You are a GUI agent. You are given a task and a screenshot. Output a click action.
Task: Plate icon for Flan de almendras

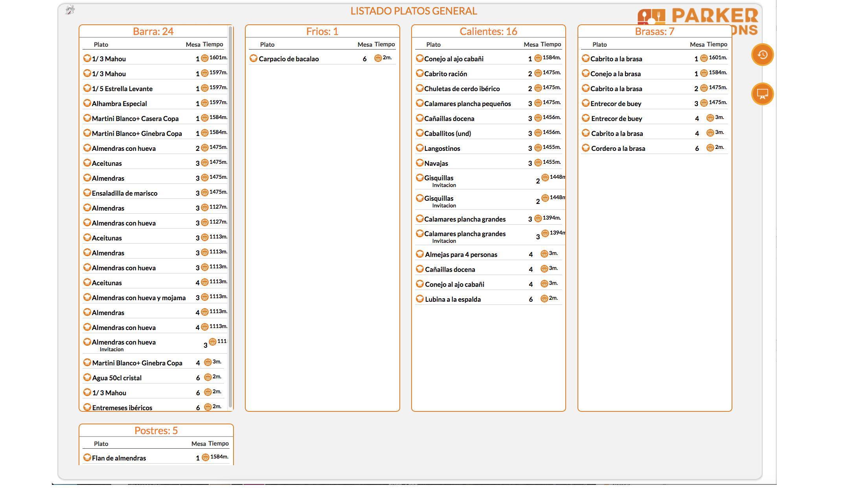tap(87, 458)
